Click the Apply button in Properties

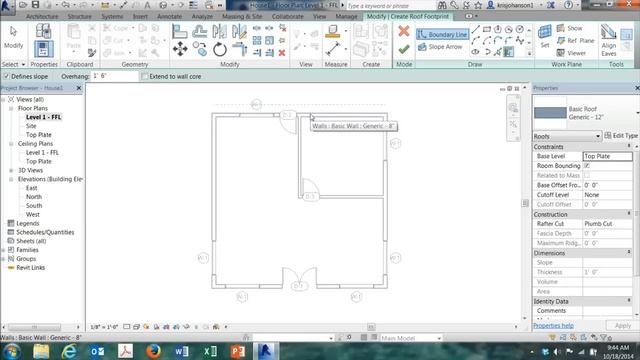622,326
